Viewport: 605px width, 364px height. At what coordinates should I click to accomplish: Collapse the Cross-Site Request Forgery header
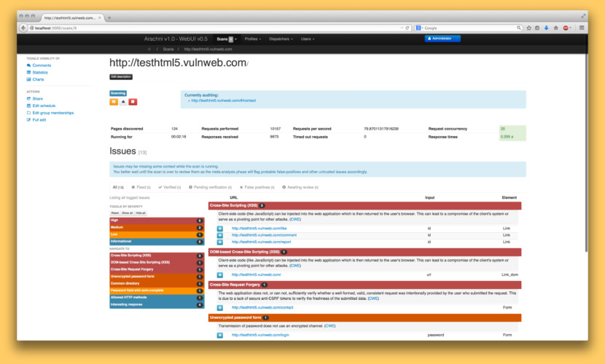(x=364, y=285)
